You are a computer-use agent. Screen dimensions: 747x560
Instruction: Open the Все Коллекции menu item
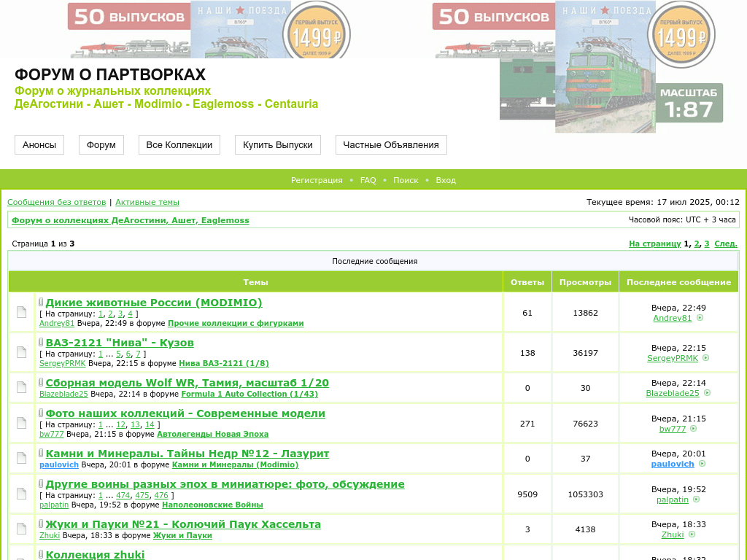click(179, 144)
